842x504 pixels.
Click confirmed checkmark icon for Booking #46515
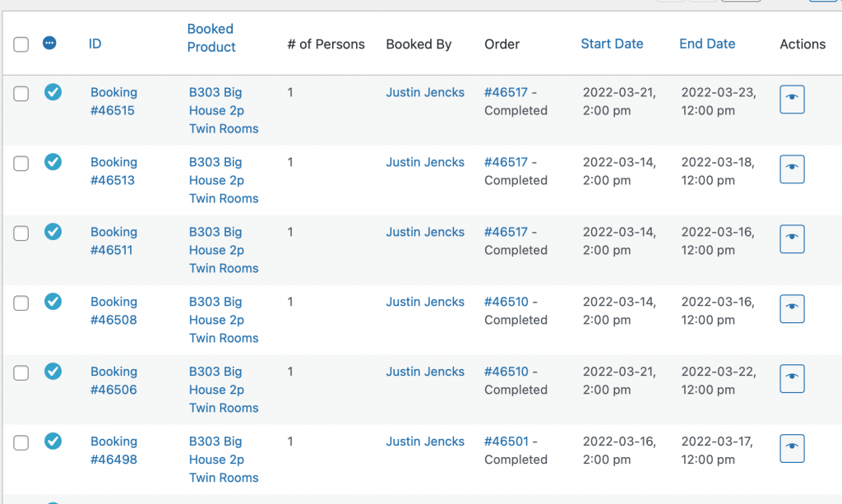(x=53, y=92)
